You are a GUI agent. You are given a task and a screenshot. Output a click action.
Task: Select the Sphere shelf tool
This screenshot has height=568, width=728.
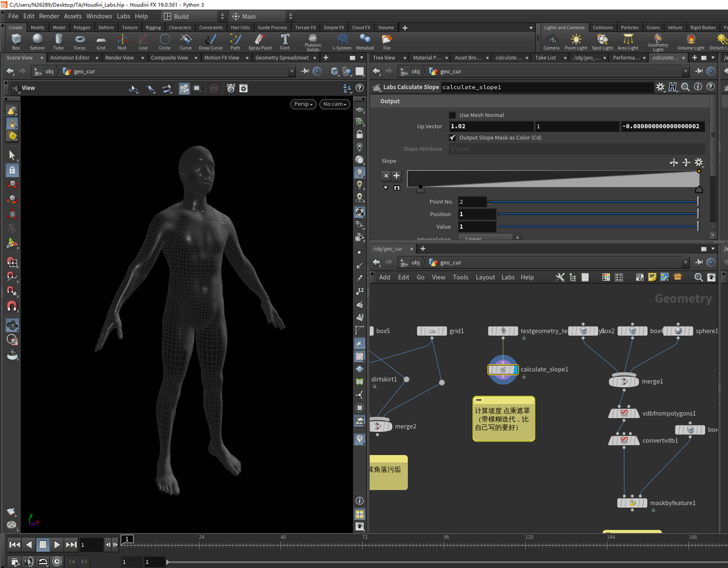(37, 42)
